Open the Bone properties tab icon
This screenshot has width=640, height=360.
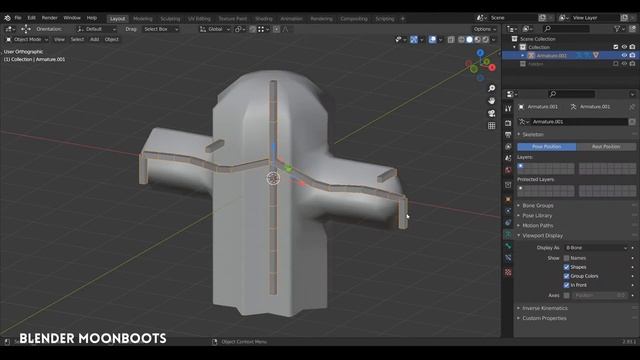point(508,246)
